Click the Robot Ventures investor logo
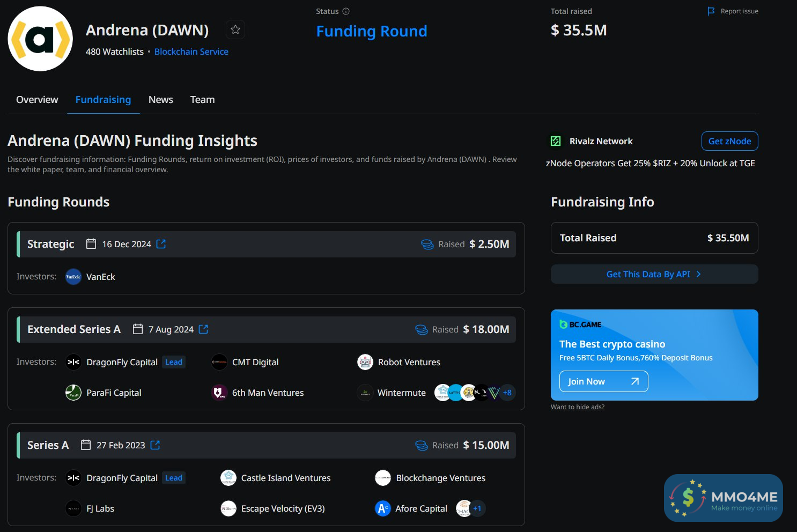797x532 pixels. click(x=365, y=362)
